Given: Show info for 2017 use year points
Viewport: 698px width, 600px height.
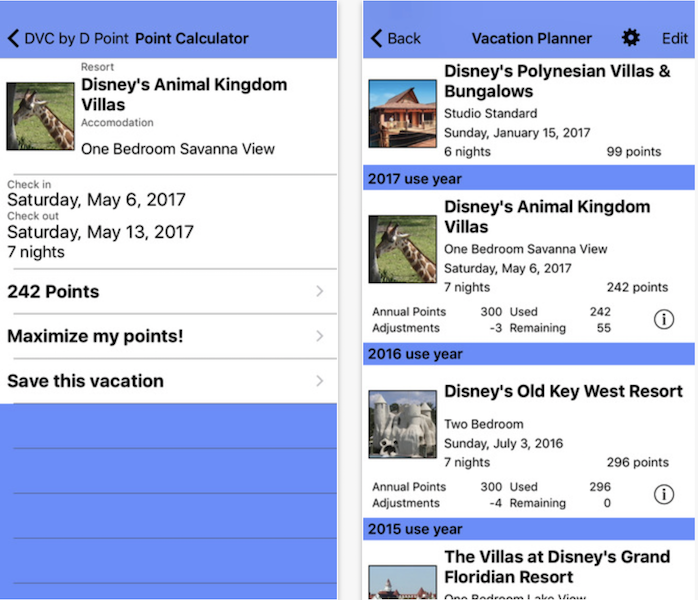Looking at the screenshot, I should point(664,320).
